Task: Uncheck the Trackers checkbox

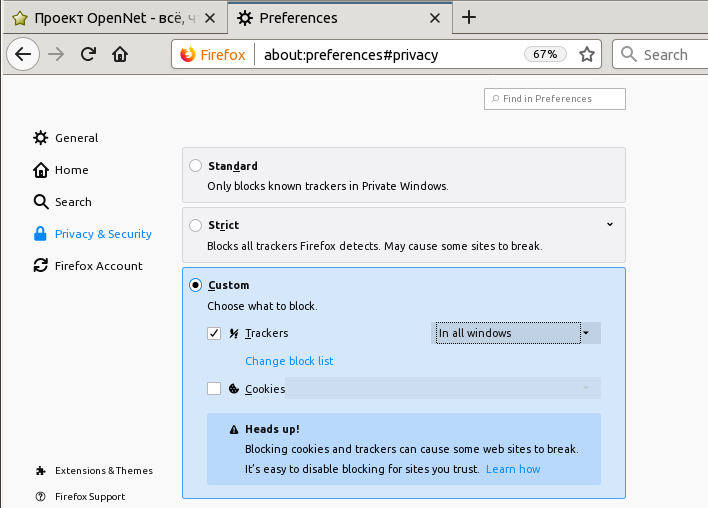Action: tap(214, 333)
